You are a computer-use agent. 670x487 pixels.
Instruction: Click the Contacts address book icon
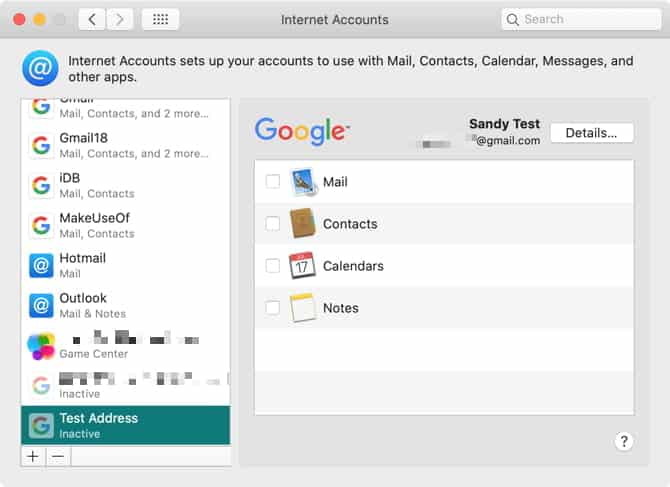[303, 223]
